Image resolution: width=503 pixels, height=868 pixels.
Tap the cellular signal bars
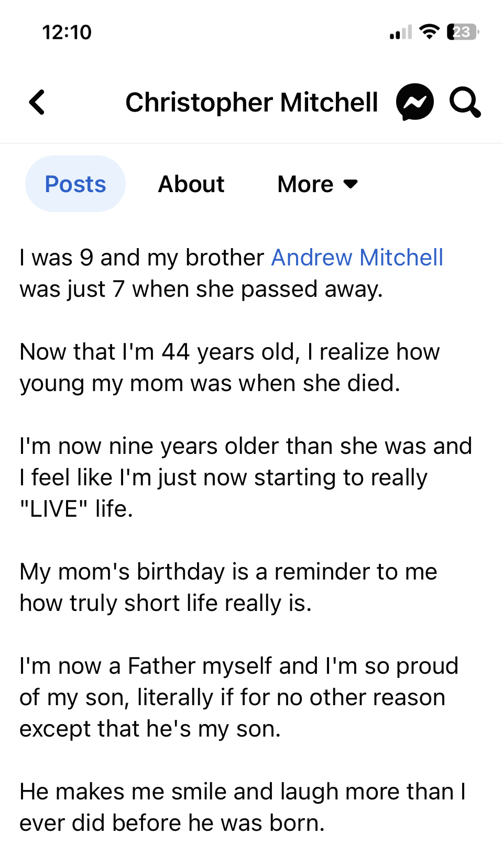401,32
